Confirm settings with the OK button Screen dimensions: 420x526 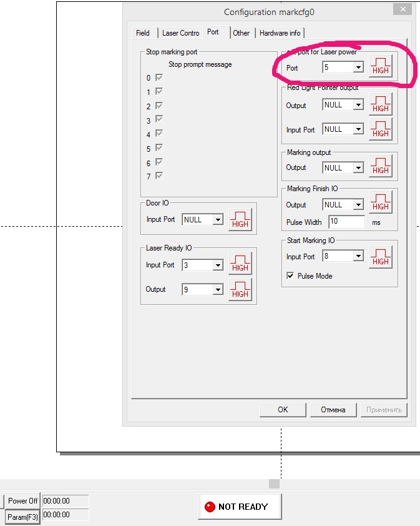coord(283,410)
